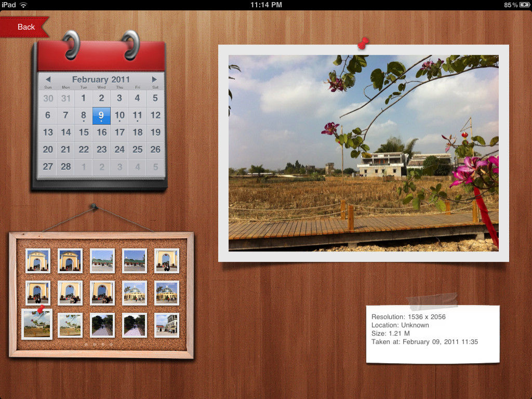Pick date 16 on the calendar
Viewport: 532px width, 399px height.
coord(101,132)
